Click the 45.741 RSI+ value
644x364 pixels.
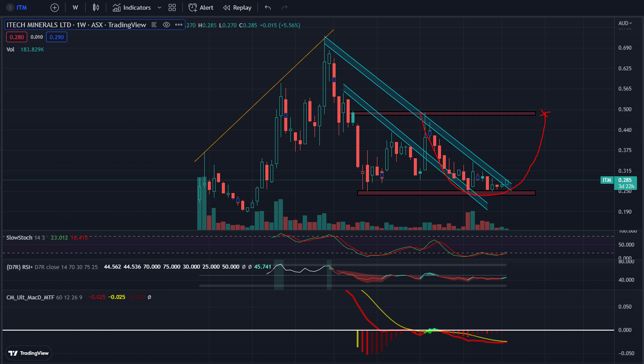(x=263, y=267)
